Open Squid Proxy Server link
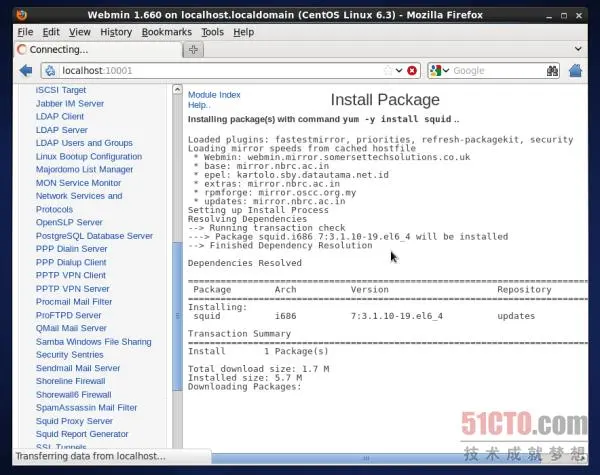Viewport: 600px width, 475px height. pyautogui.click(x=74, y=421)
